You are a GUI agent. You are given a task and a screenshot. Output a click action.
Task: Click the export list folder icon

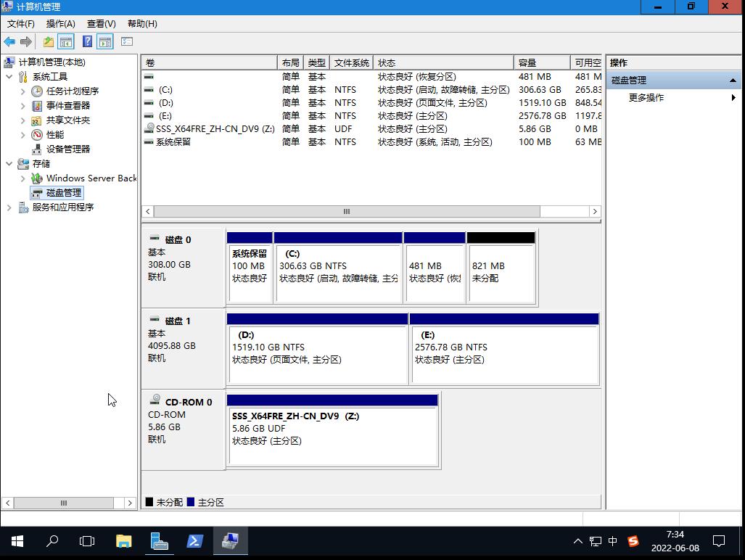pyautogui.click(x=48, y=41)
